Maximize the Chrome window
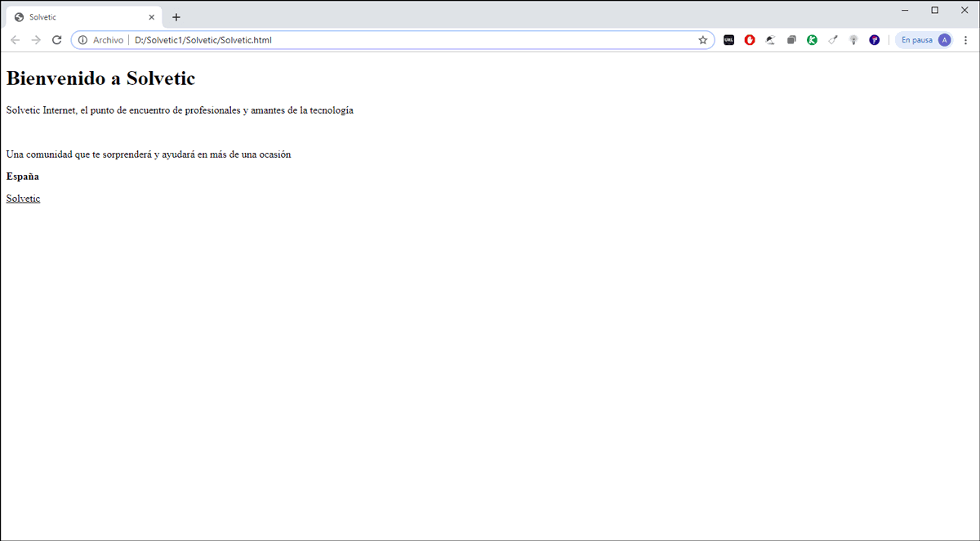Viewport: 980px width, 541px height. click(x=934, y=10)
